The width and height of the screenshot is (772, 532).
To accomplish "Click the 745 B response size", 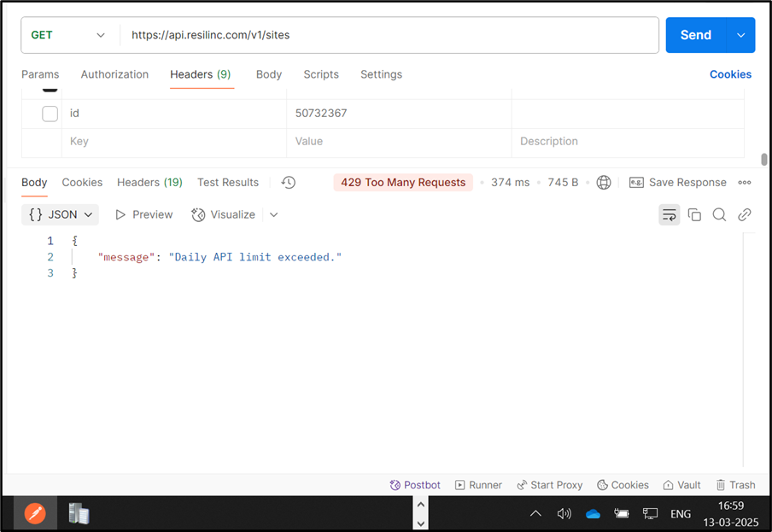I will [563, 183].
